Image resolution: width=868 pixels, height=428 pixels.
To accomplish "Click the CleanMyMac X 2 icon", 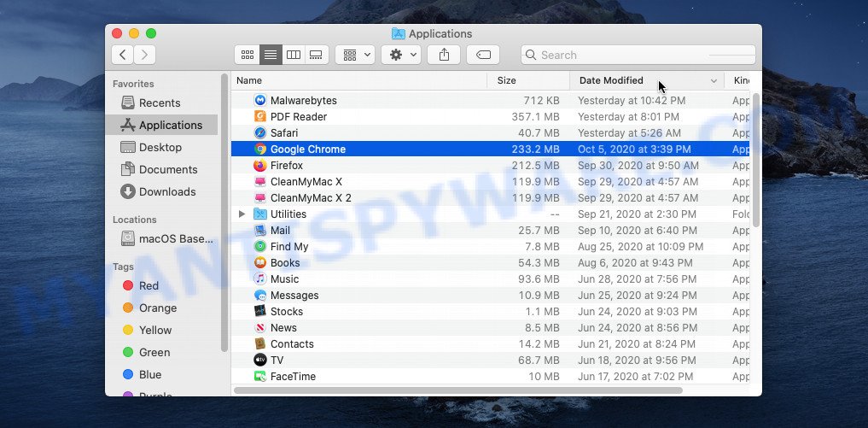I will tap(260, 198).
